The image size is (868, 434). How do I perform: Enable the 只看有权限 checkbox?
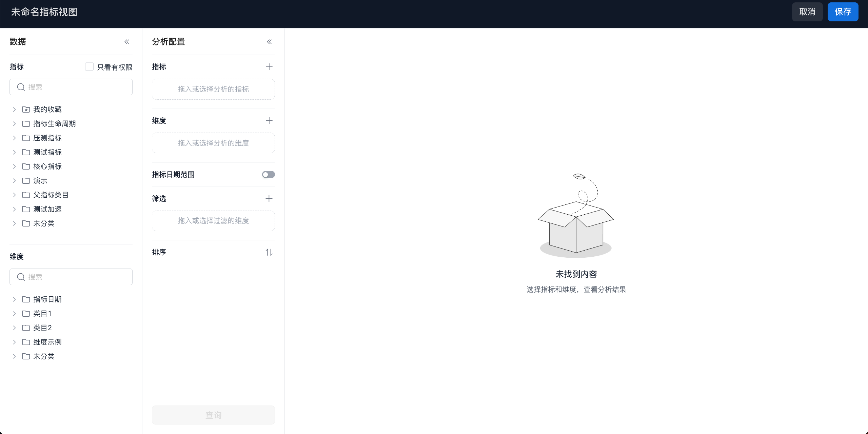click(89, 67)
